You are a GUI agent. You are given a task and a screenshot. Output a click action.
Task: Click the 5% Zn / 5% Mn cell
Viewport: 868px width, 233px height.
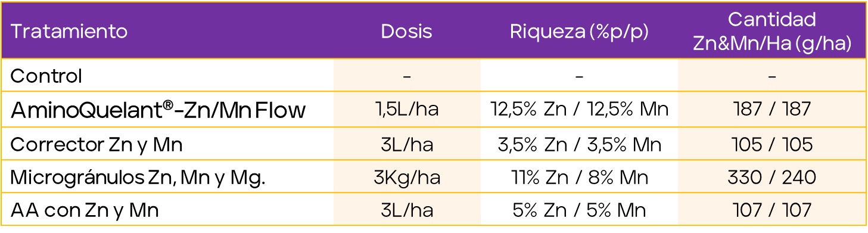(579, 210)
